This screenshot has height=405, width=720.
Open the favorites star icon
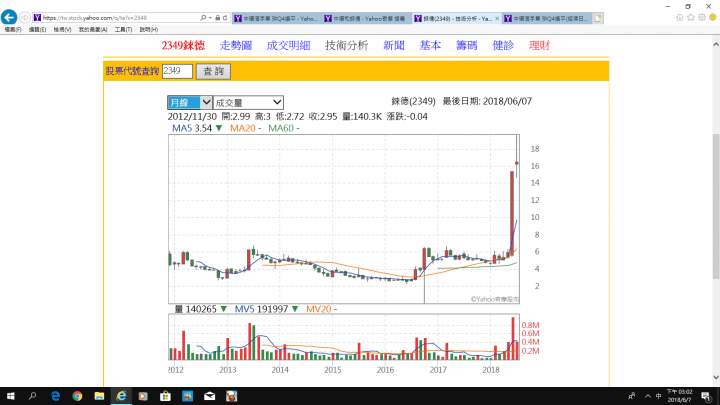pos(691,17)
